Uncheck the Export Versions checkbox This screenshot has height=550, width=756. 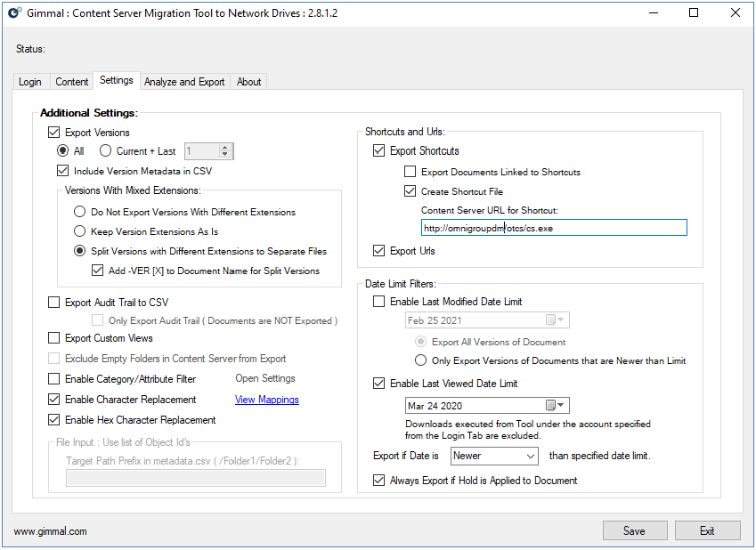pyautogui.click(x=54, y=133)
